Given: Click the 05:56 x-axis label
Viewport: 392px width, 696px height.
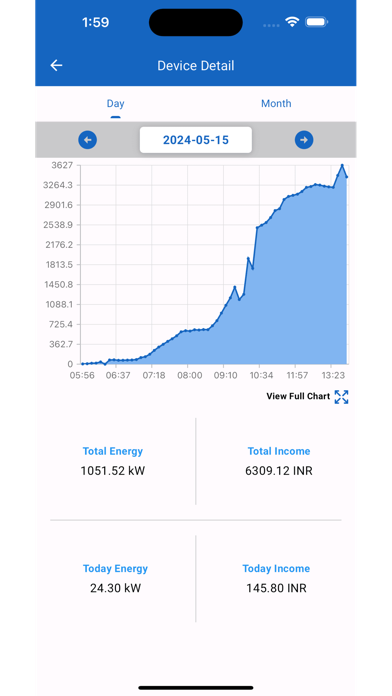Looking at the screenshot, I should coord(82,376).
